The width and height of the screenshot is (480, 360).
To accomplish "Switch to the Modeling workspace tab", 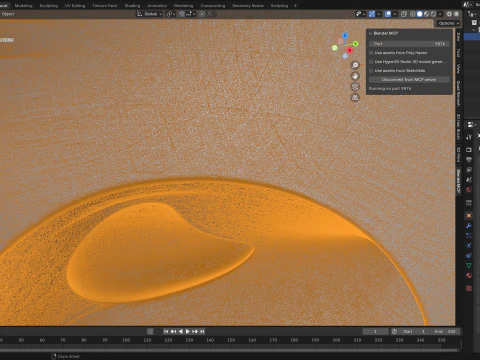I will click(23, 6).
